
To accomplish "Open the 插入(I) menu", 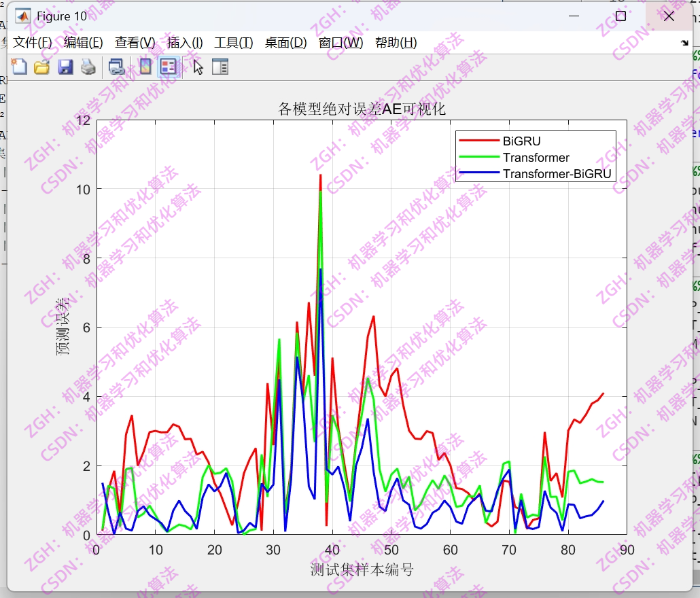I will (x=183, y=42).
